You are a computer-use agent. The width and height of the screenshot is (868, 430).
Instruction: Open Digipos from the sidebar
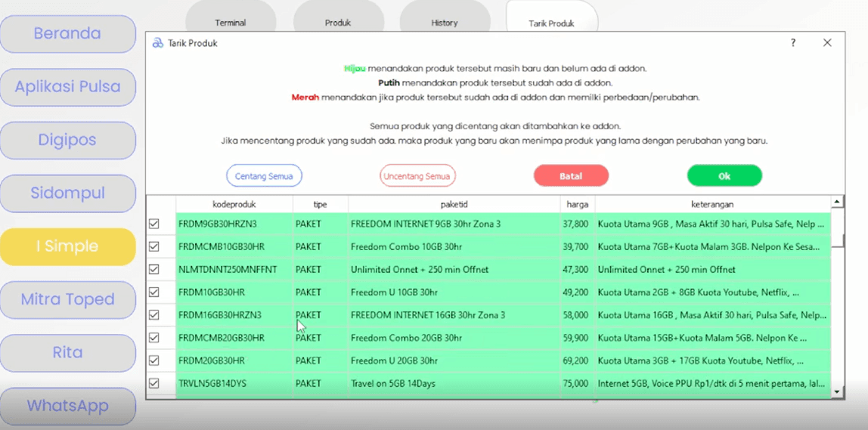67,140
